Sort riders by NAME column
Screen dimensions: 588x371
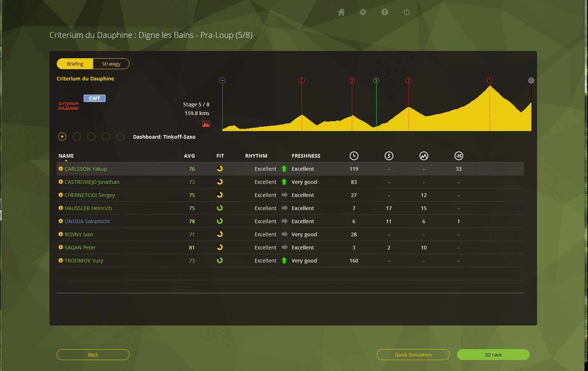[x=66, y=156]
